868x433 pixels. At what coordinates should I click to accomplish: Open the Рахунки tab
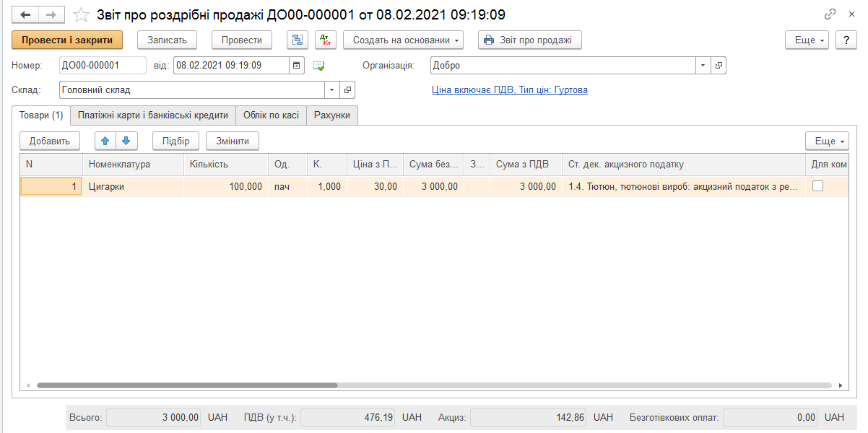point(332,115)
